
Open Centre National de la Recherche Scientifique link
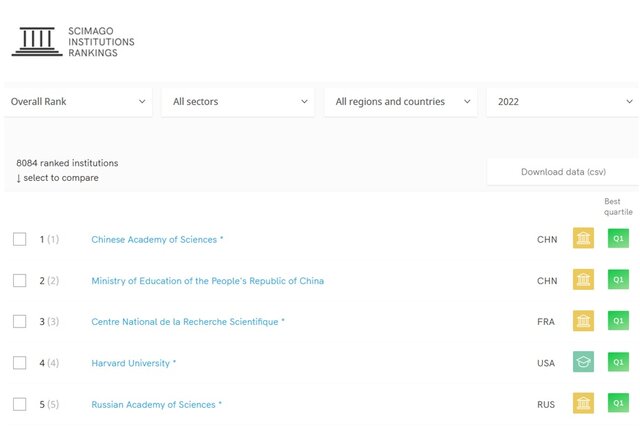tap(187, 322)
